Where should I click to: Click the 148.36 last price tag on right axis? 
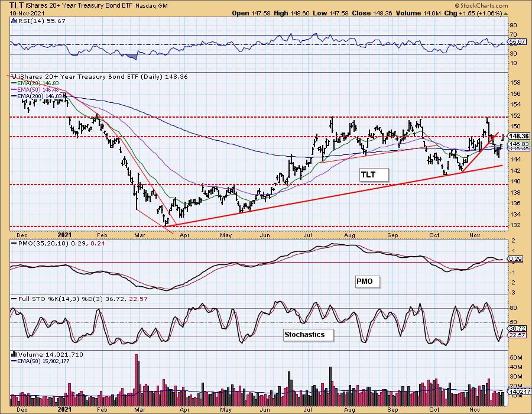(x=518, y=136)
